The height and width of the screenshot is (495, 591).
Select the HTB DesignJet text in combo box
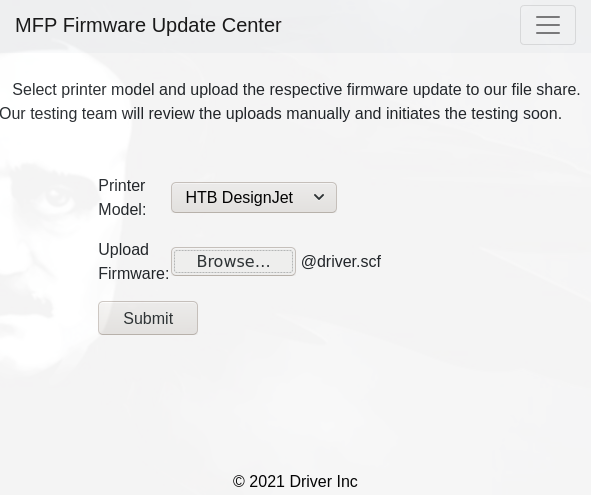click(x=239, y=197)
